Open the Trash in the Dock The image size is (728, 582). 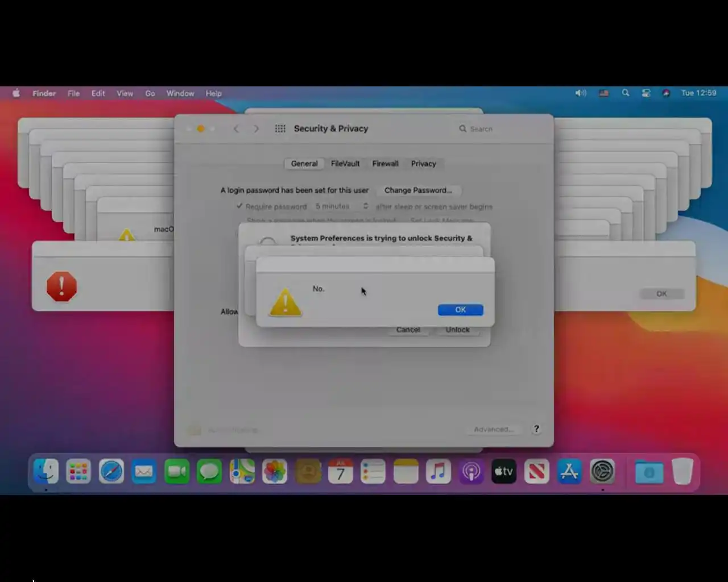(x=682, y=471)
